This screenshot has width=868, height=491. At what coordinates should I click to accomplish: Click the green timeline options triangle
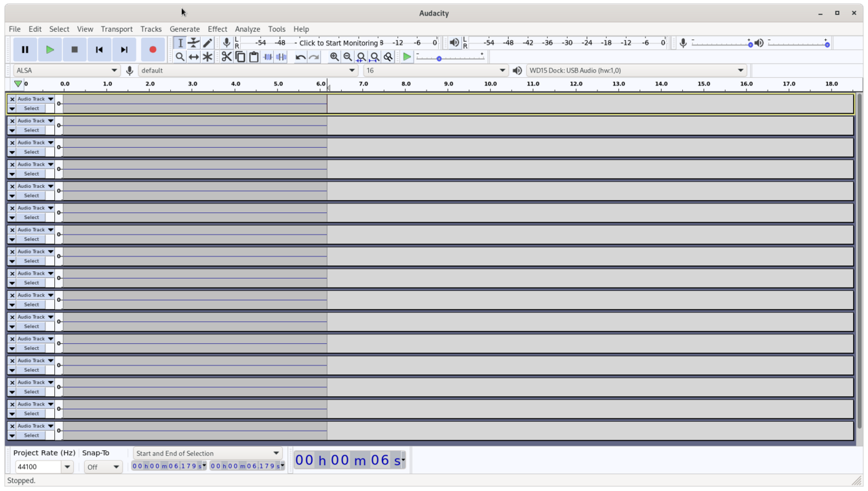[18, 84]
